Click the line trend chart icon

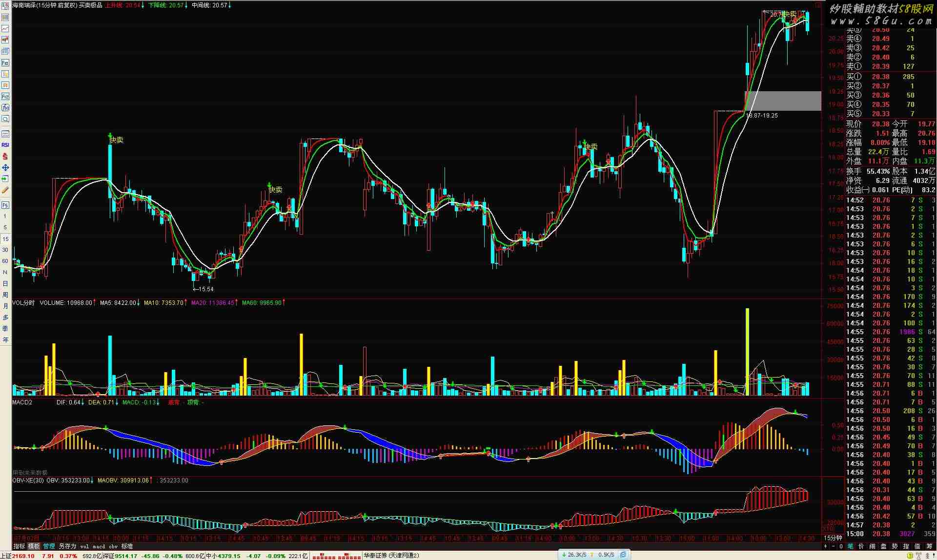[x=5, y=29]
